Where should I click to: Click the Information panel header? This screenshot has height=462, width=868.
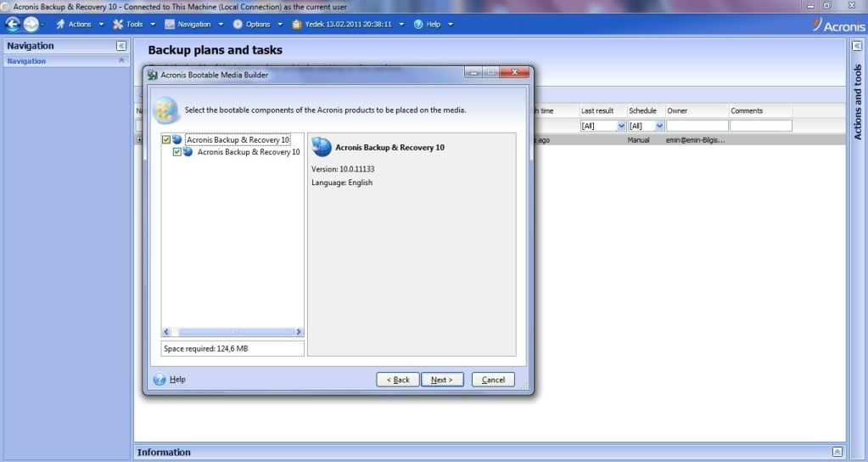(x=490, y=452)
